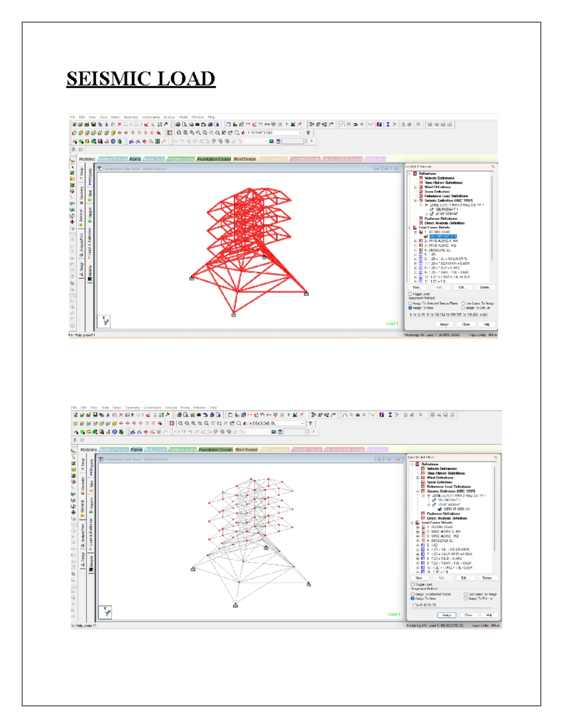
Task: Select Assign To View in the DEADLOAD screenshot
Action: 412,599
